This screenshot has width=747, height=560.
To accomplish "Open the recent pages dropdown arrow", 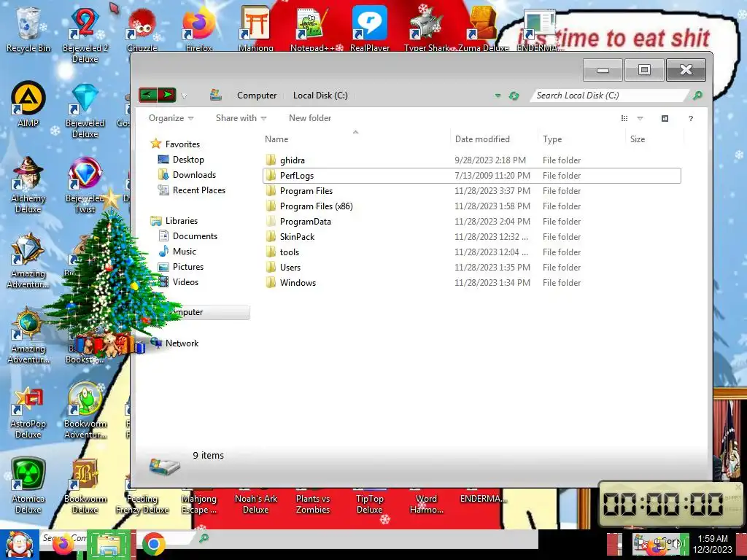I will pyautogui.click(x=184, y=96).
